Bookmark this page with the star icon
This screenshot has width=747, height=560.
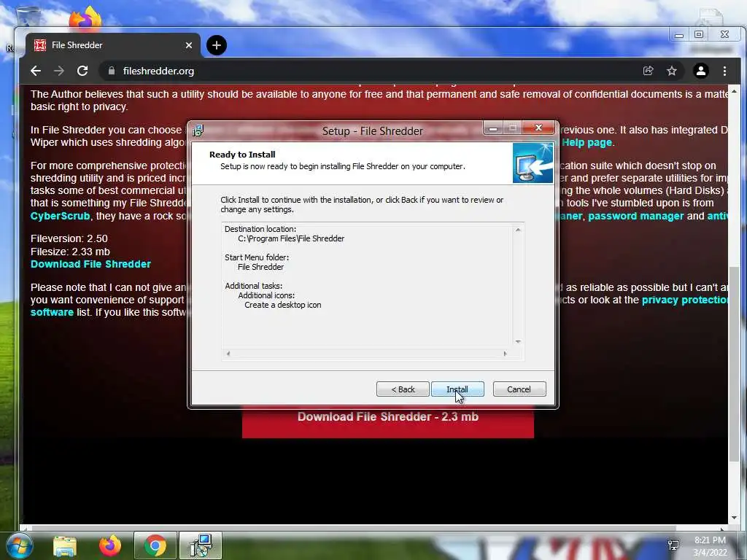(x=672, y=71)
